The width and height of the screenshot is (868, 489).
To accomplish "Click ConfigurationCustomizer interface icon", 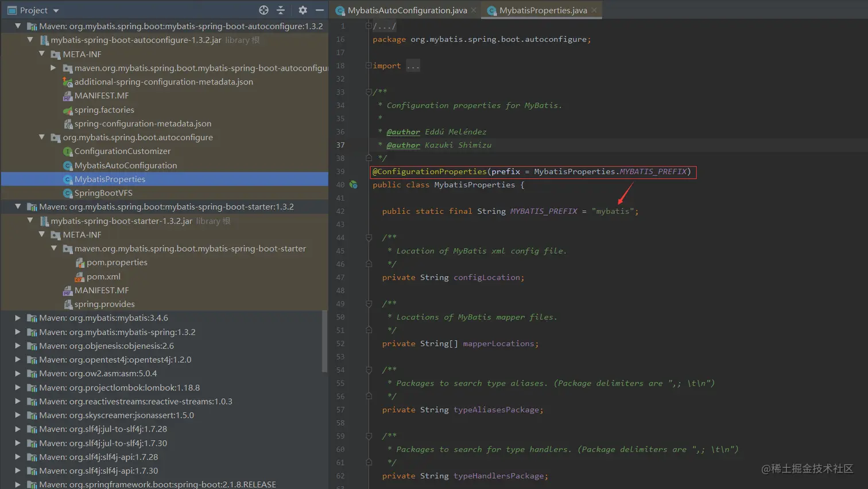I will click(x=68, y=152).
